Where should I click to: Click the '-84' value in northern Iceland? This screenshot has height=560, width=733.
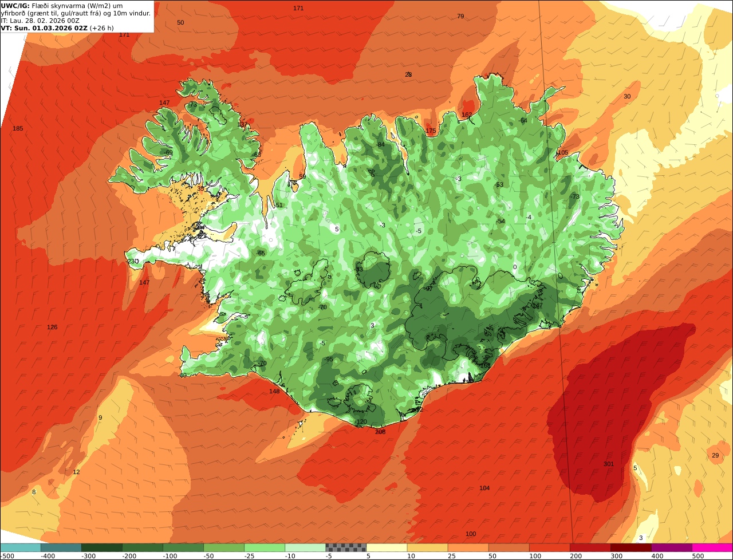coord(380,144)
